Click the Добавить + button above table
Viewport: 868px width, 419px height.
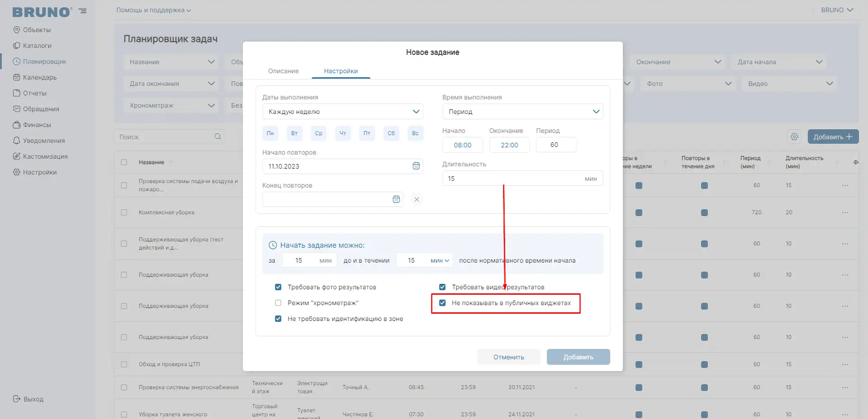coord(833,137)
